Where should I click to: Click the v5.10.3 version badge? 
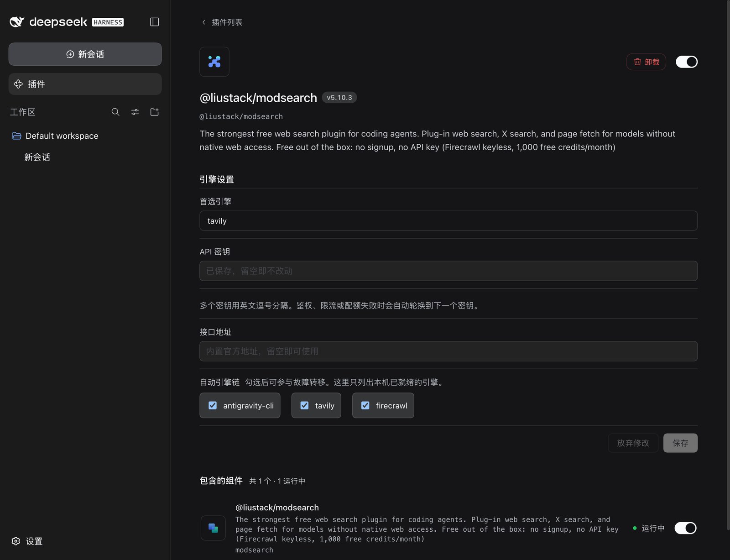[339, 98]
